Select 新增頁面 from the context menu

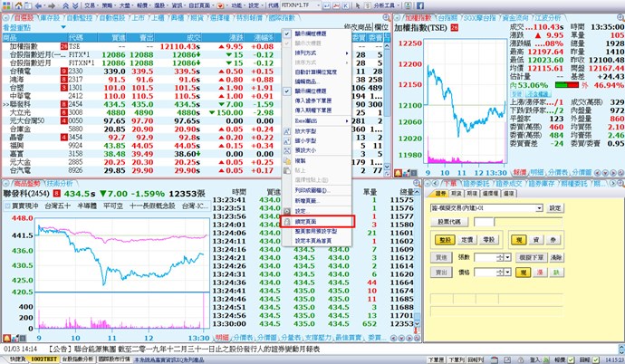click(311, 201)
